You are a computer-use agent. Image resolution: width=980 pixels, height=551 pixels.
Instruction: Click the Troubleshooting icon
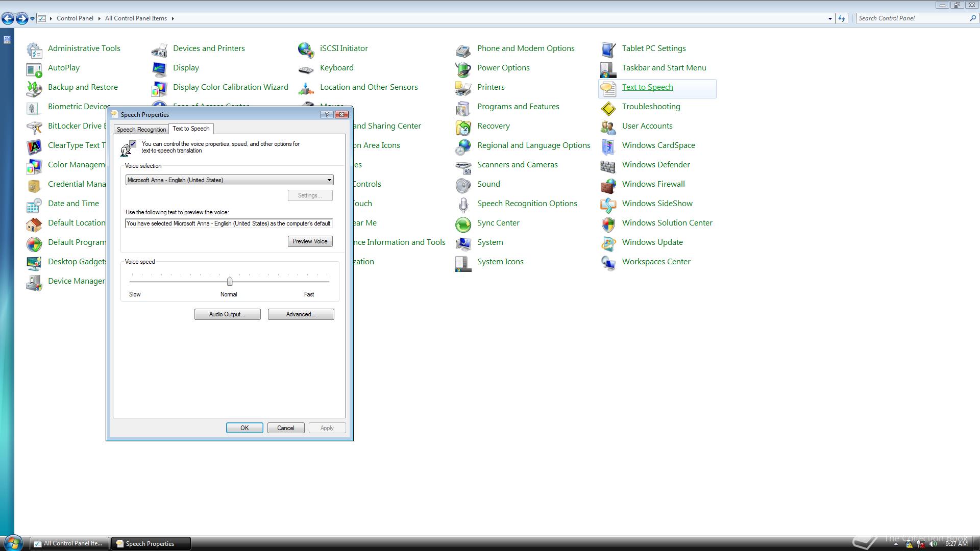pyautogui.click(x=608, y=108)
